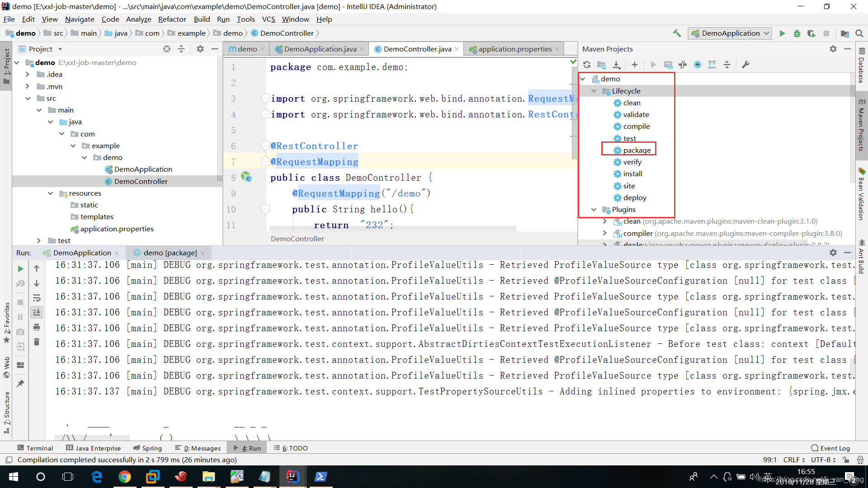Download sources and documentation Maven icon
Image resolution: width=868 pixels, height=488 pixels.
pyautogui.click(x=617, y=65)
